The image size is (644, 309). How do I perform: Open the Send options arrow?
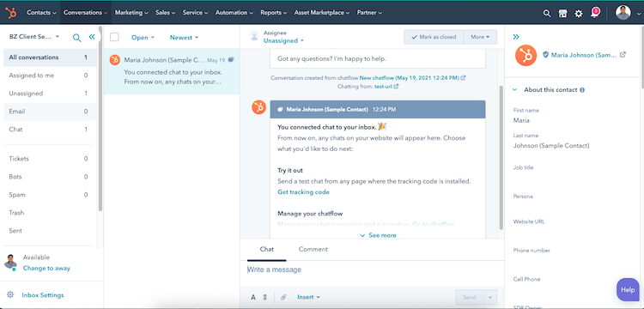click(x=490, y=297)
